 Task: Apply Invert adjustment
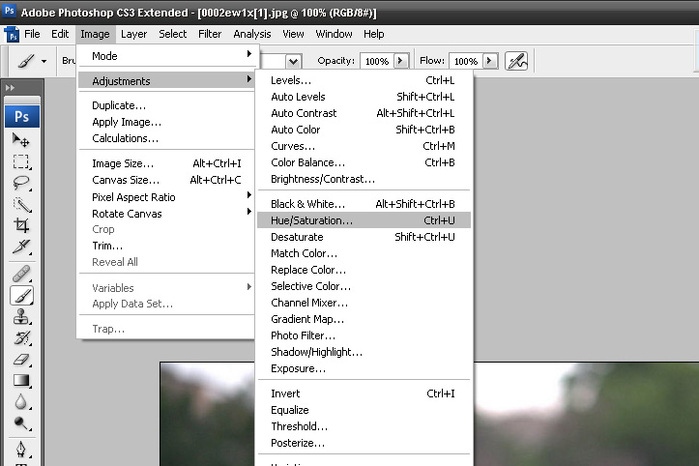364,394
